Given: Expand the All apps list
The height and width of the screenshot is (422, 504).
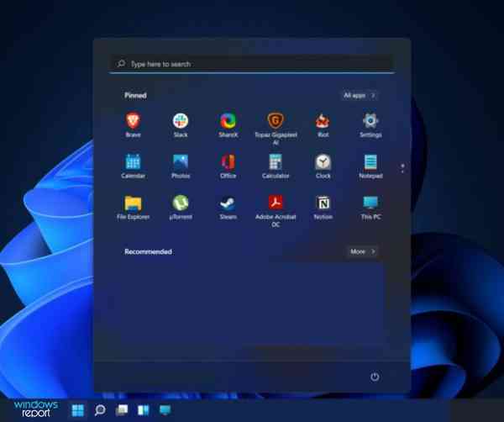Looking at the screenshot, I should click(359, 96).
